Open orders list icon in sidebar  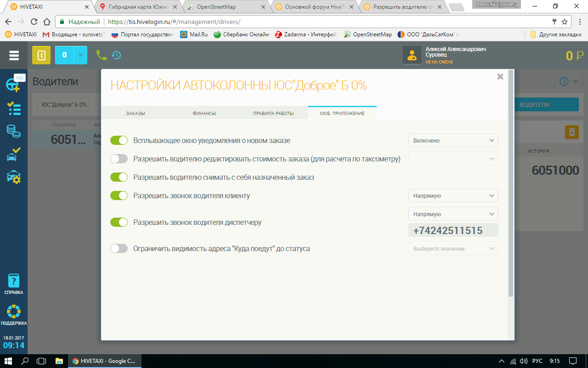(x=14, y=109)
